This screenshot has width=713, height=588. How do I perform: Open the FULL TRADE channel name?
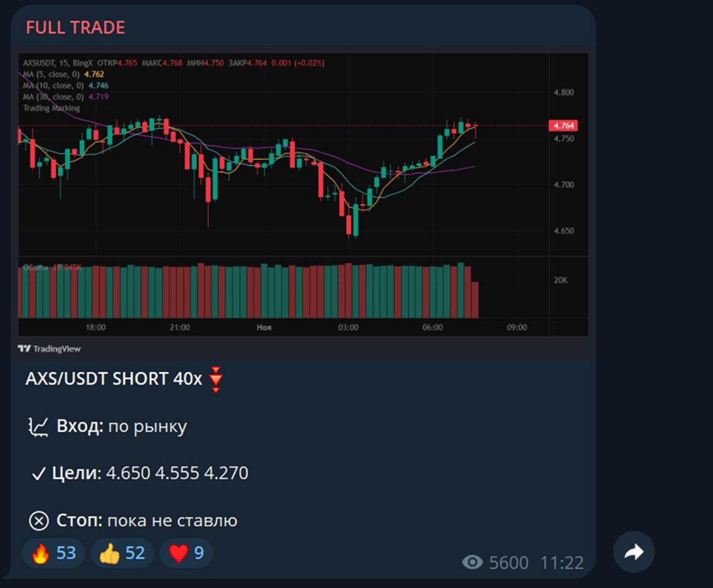coord(75,27)
